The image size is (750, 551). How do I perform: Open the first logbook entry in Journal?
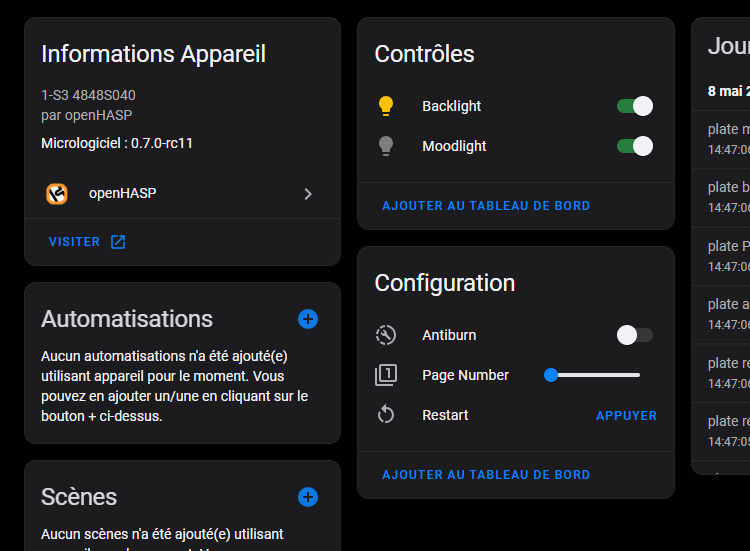pos(728,139)
